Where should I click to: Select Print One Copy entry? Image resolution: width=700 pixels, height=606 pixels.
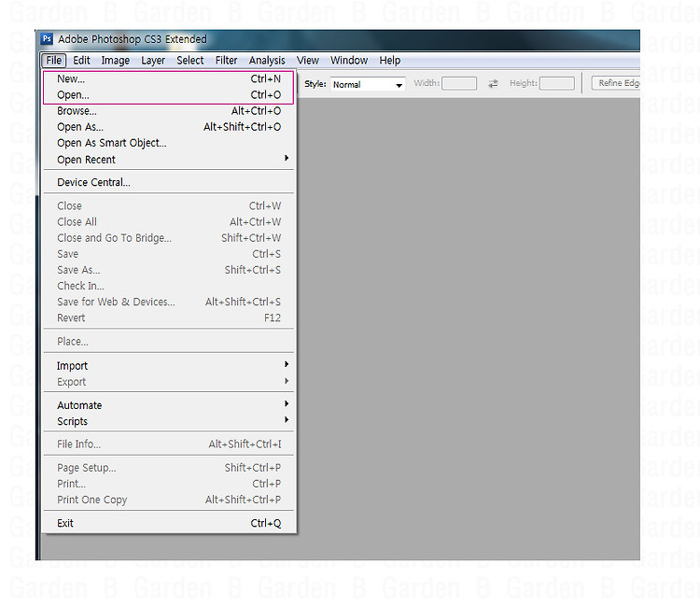[169, 500]
